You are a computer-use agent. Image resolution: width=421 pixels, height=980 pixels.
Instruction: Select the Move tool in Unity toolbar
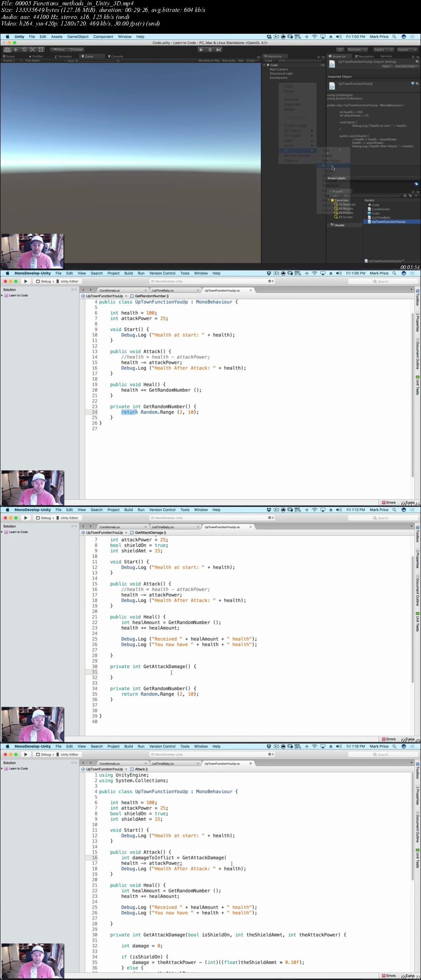tap(16, 49)
